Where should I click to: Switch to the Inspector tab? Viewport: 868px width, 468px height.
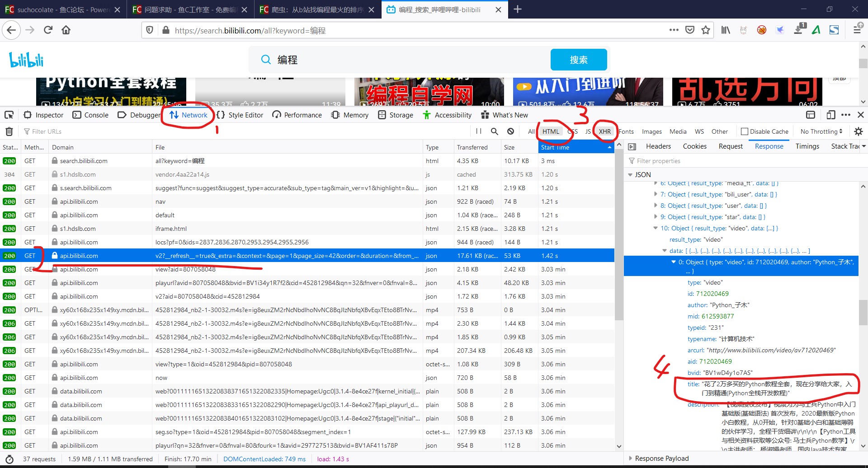[x=43, y=115]
